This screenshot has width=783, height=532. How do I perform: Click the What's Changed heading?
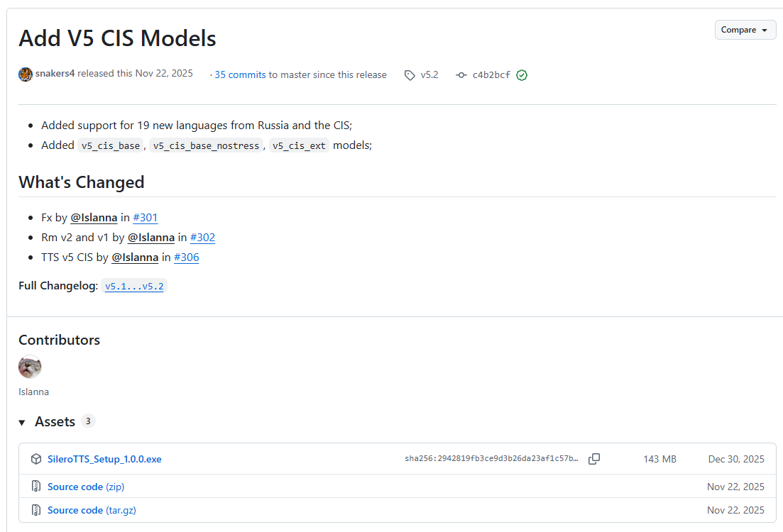click(x=82, y=182)
